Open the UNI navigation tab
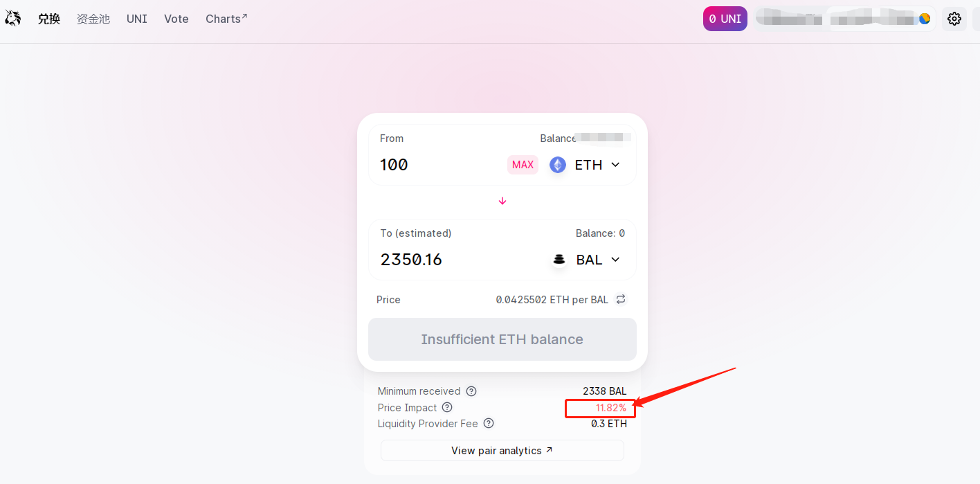Screen dimensions: 980x484 click(137, 19)
